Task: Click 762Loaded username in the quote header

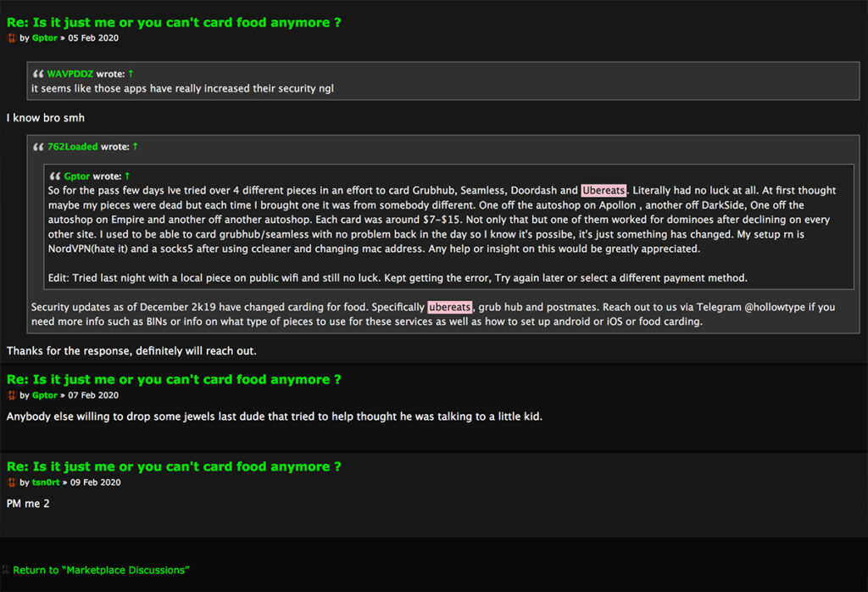Action: pyautogui.click(x=73, y=147)
